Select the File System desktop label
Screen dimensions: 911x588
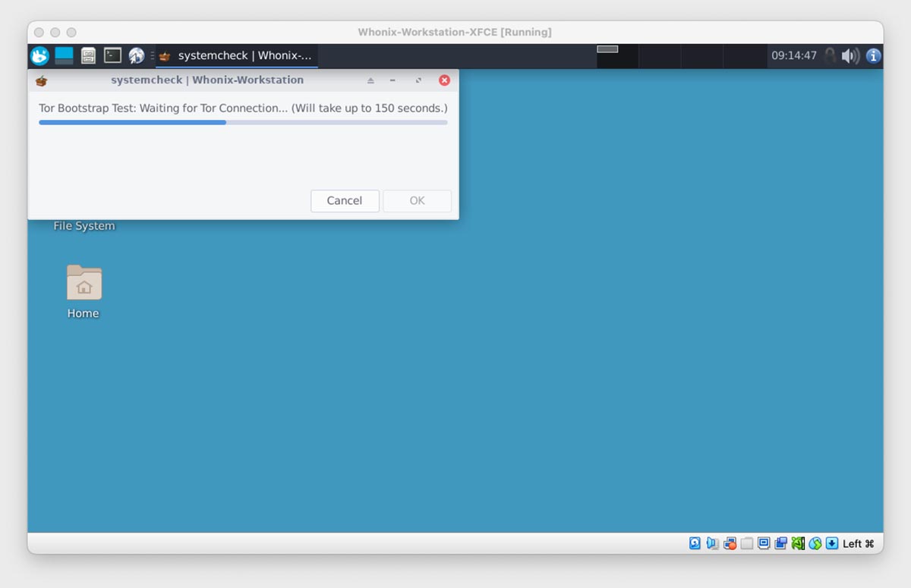(x=84, y=226)
